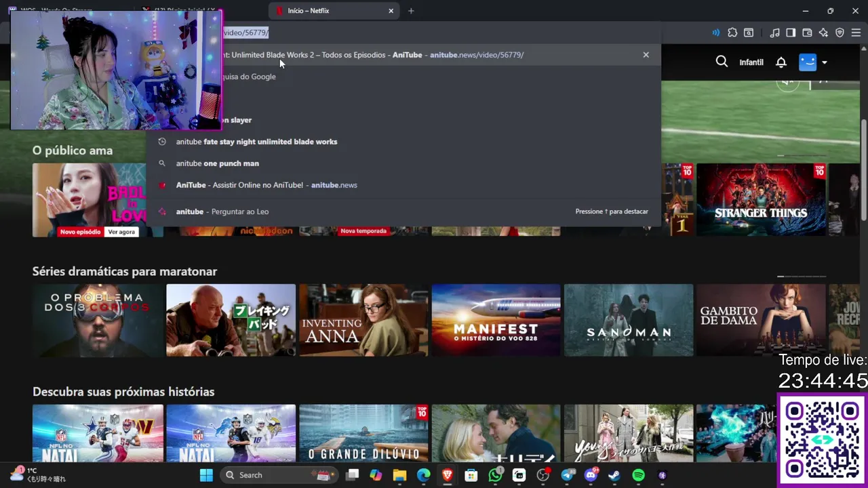Click the media casting waves icon
The width and height of the screenshot is (868, 488).
point(715,33)
